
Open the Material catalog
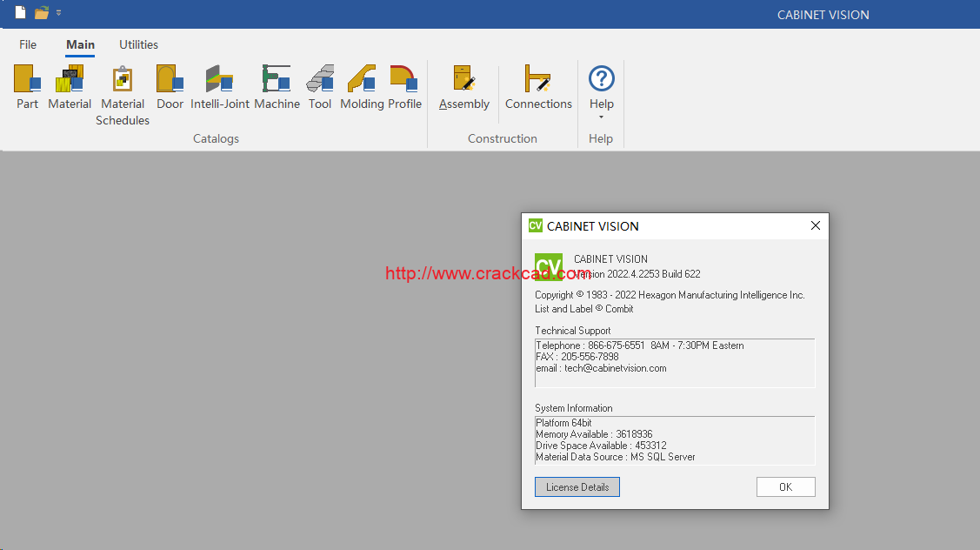pos(70,87)
